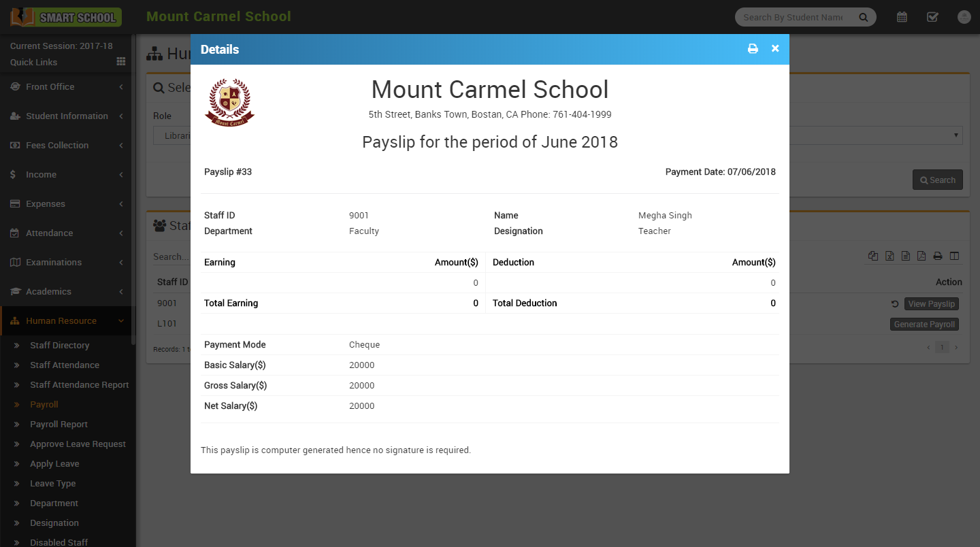Click the user profile avatar
980x547 pixels.
964,17
